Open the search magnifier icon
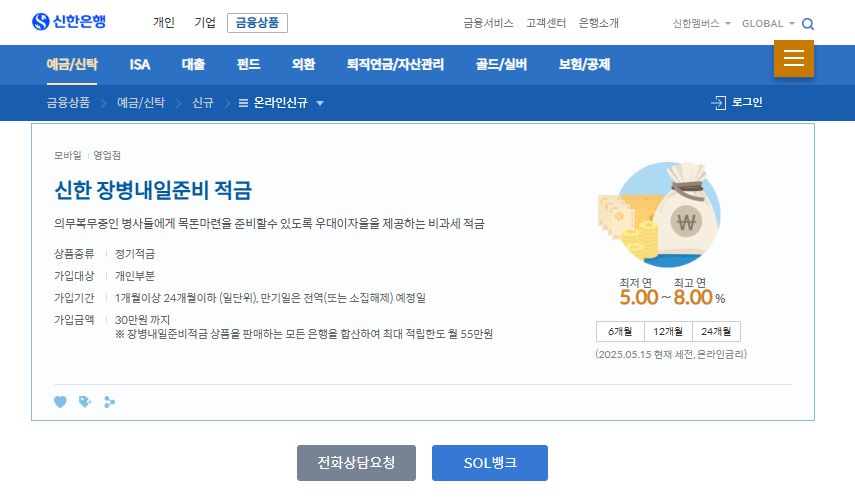Viewport: 855px width, 502px height. pos(808,24)
